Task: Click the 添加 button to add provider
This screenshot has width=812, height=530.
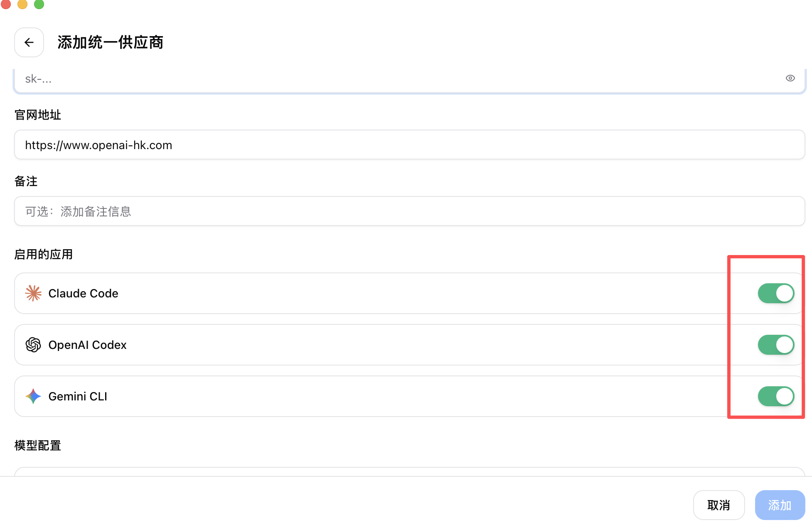Action: click(x=780, y=505)
